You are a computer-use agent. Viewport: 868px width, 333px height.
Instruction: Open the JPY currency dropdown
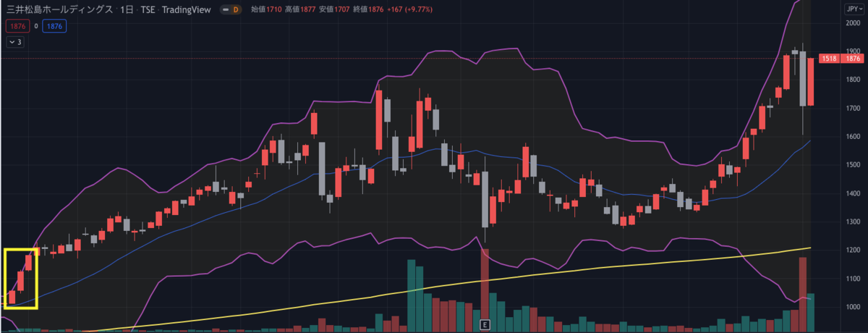coord(853,9)
